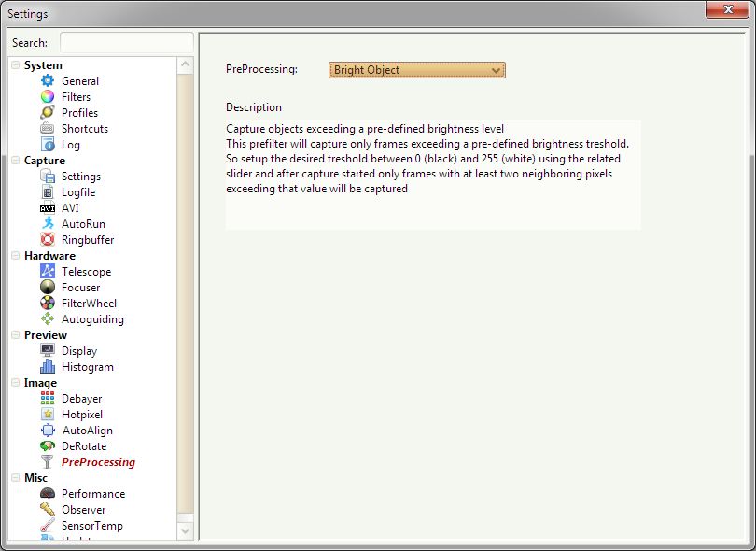Click the Ringbuffer lifebuoy icon
The height and width of the screenshot is (551, 756).
click(x=48, y=239)
